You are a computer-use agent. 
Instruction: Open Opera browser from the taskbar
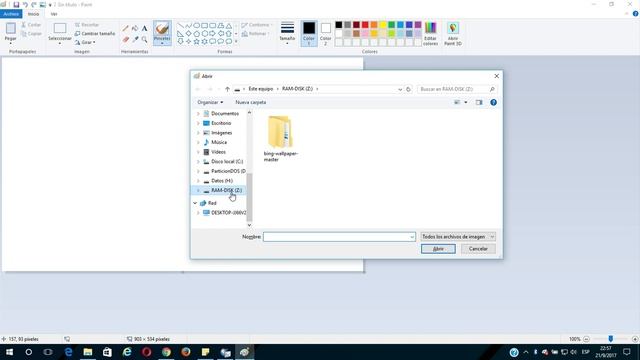tap(147, 352)
